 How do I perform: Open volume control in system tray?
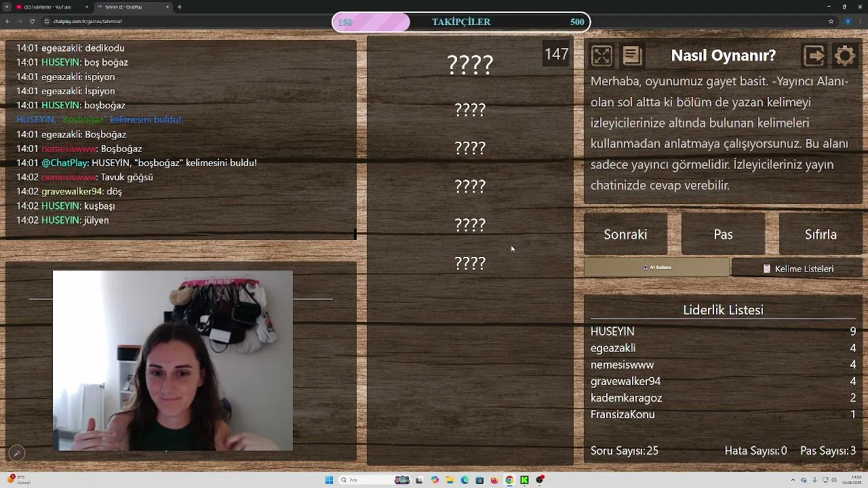click(x=834, y=480)
